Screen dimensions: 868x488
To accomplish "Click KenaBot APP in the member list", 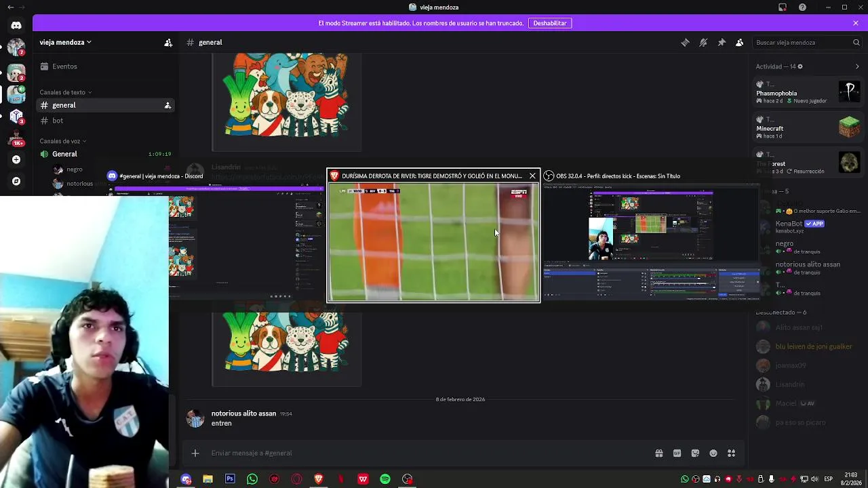I will coord(808,226).
